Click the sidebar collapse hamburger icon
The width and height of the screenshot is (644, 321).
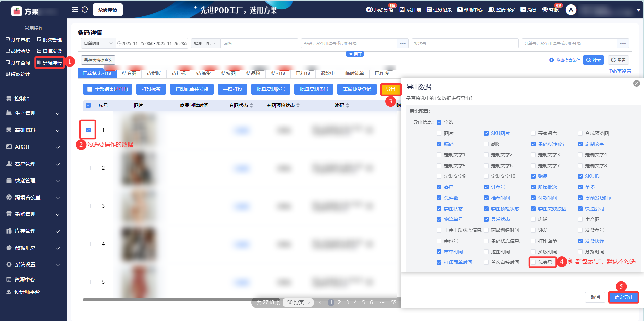75,10
